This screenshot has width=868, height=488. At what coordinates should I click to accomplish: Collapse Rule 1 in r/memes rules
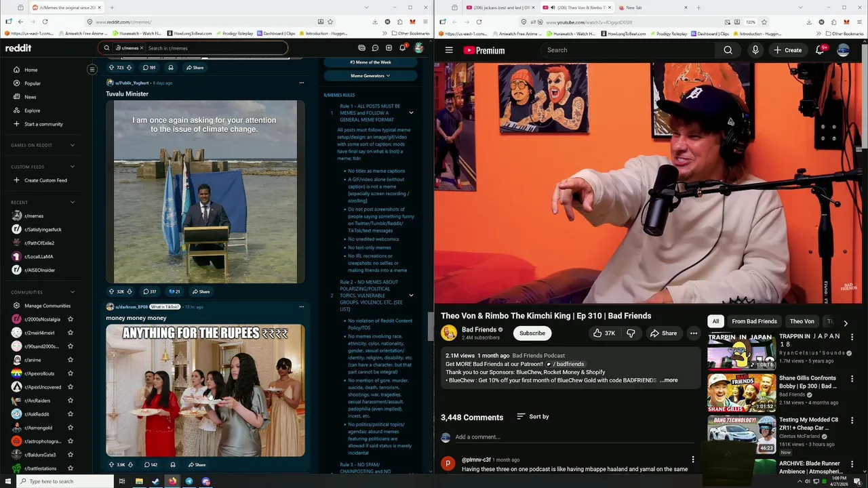click(411, 113)
